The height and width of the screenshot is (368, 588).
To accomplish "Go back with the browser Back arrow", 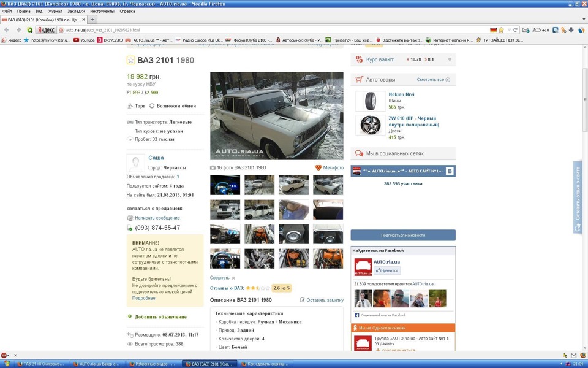I will (x=6, y=29).
